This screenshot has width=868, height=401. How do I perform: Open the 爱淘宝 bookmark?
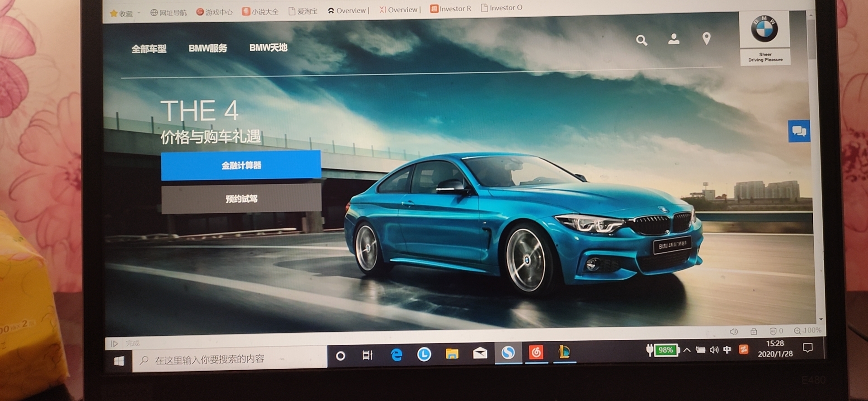[x=303, y=11]
